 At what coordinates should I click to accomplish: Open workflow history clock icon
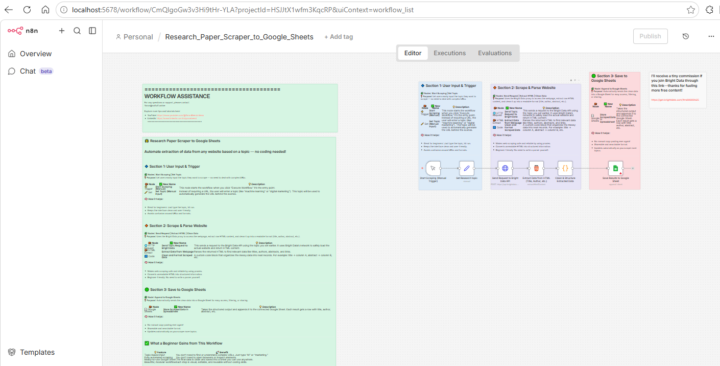coord(686,36)
